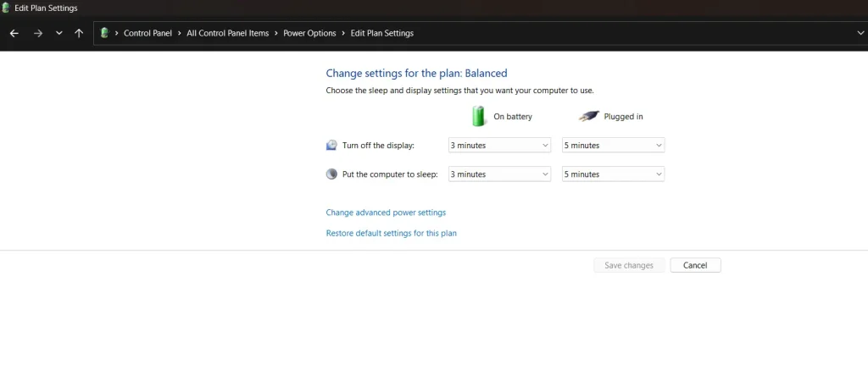The width and height of the screenshot is (868, 381).
Task: Open All Control Panel Items breadcrumb
Action: click(x=227, y=33)
